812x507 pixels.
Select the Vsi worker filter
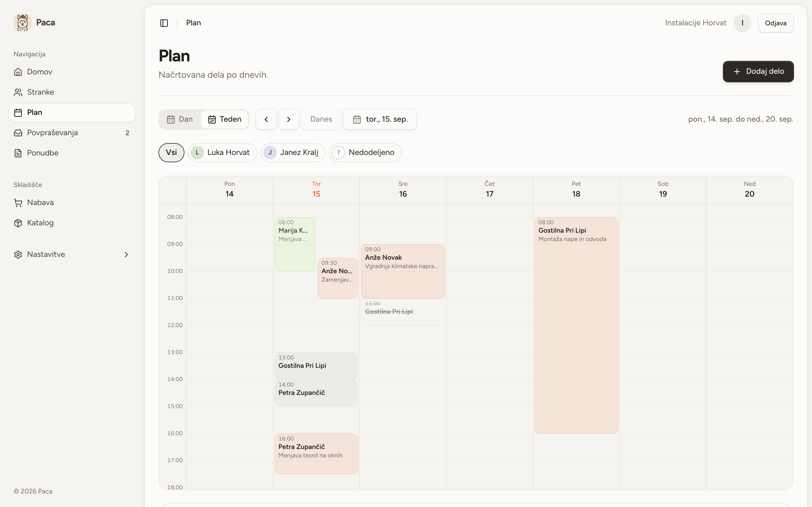171,153
